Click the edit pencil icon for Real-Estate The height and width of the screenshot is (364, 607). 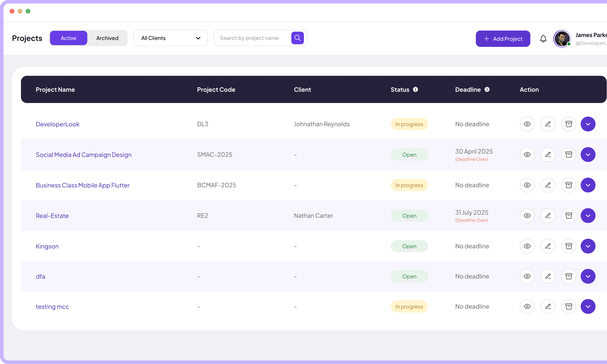[548, 215]
